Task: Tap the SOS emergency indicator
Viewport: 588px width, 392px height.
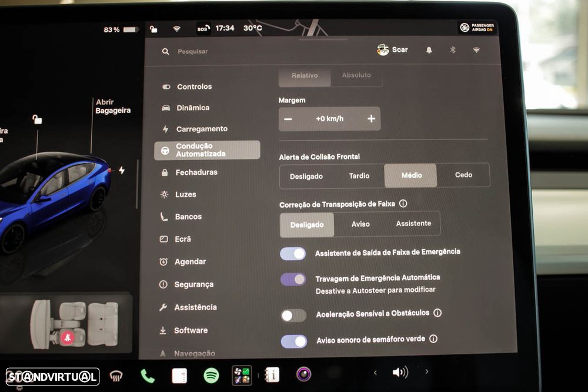Action: coord(203,28)
